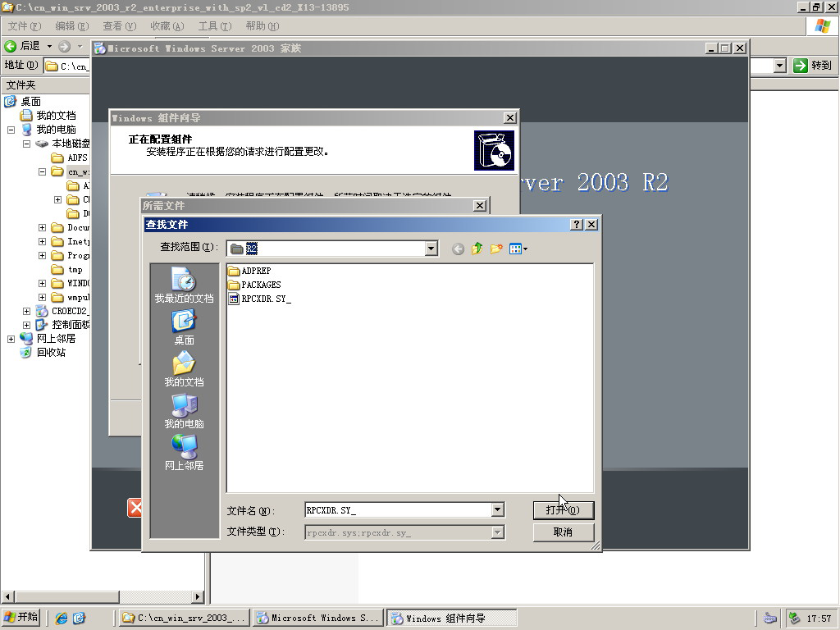
Task: Click the Open button
Action: (563, 510)
